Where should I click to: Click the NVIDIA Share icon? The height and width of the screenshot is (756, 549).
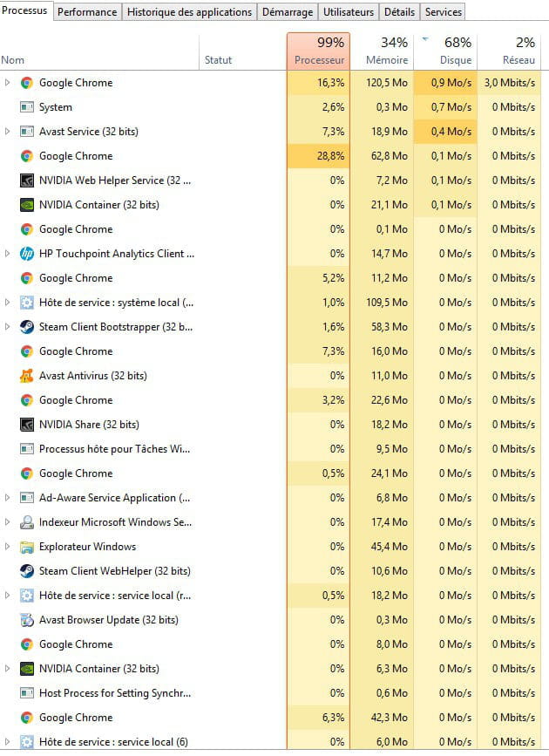pyautogui.click(x=26, y=425)
